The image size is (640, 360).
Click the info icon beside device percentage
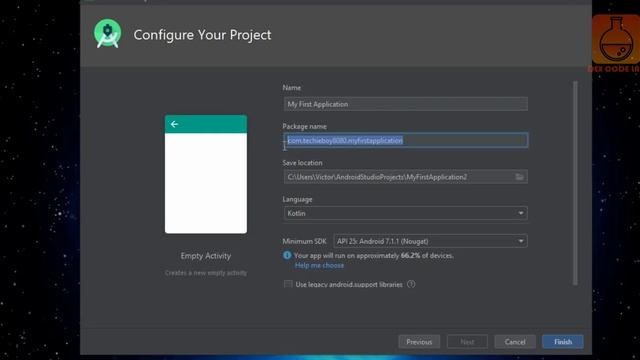coord(287,255)
